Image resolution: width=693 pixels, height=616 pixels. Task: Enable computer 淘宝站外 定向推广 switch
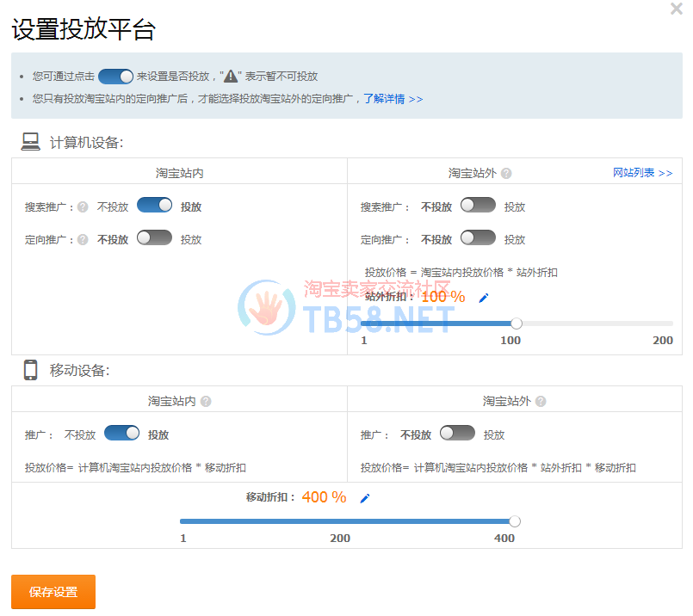coord(478,238)
